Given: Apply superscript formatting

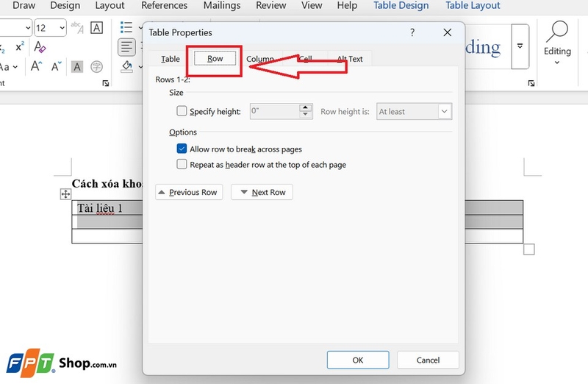Looking at the screenshot, I should 20,46.
